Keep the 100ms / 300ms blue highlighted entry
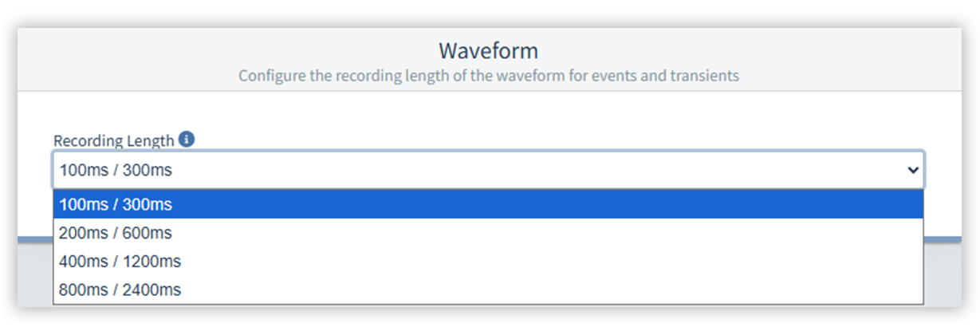 116,205
